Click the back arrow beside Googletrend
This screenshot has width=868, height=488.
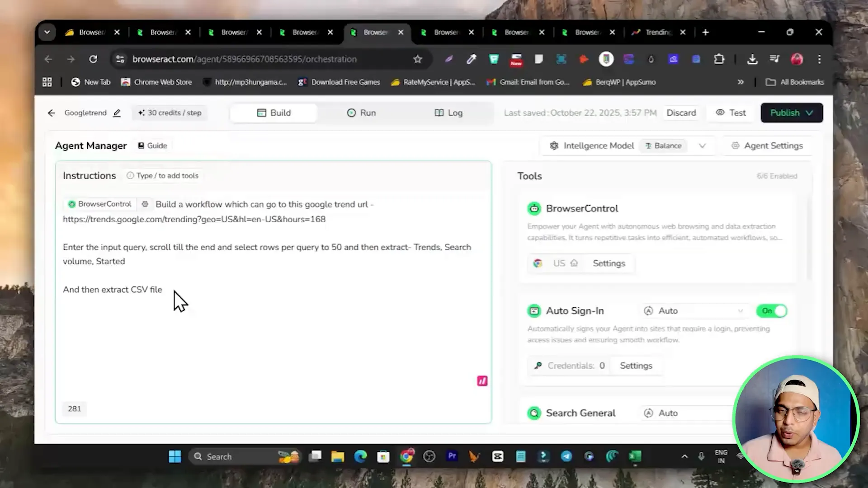coord(51,113)
